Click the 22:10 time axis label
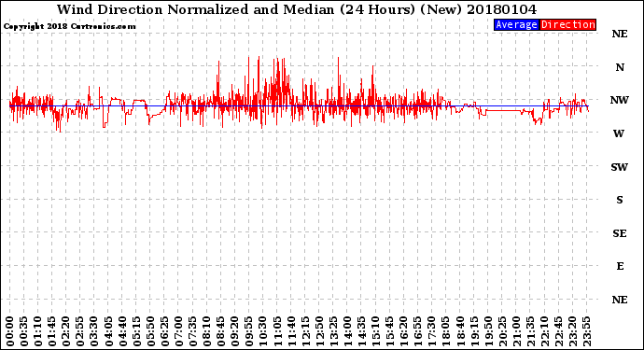The width and height of the screenshot is (644, 350). (544, 331)
